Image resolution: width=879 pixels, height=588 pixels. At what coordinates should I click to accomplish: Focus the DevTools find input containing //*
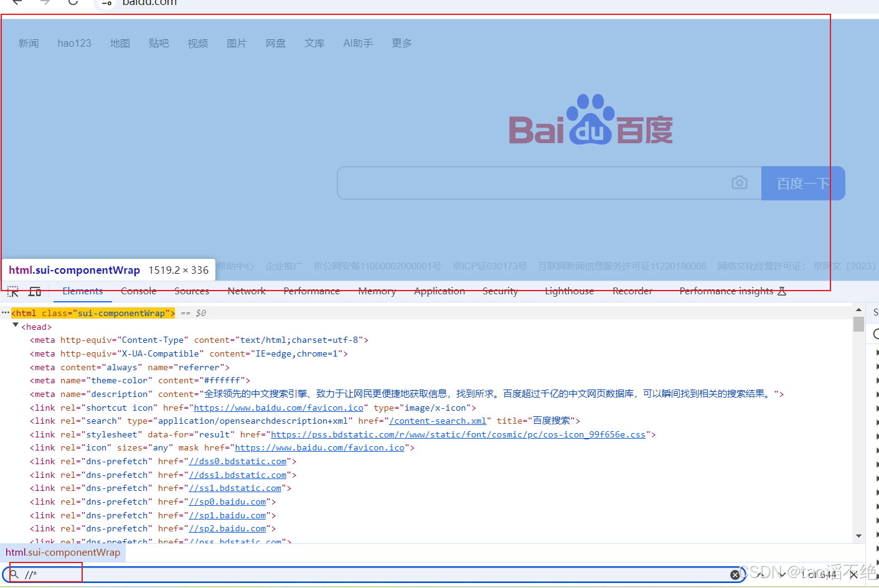(374, 574)
